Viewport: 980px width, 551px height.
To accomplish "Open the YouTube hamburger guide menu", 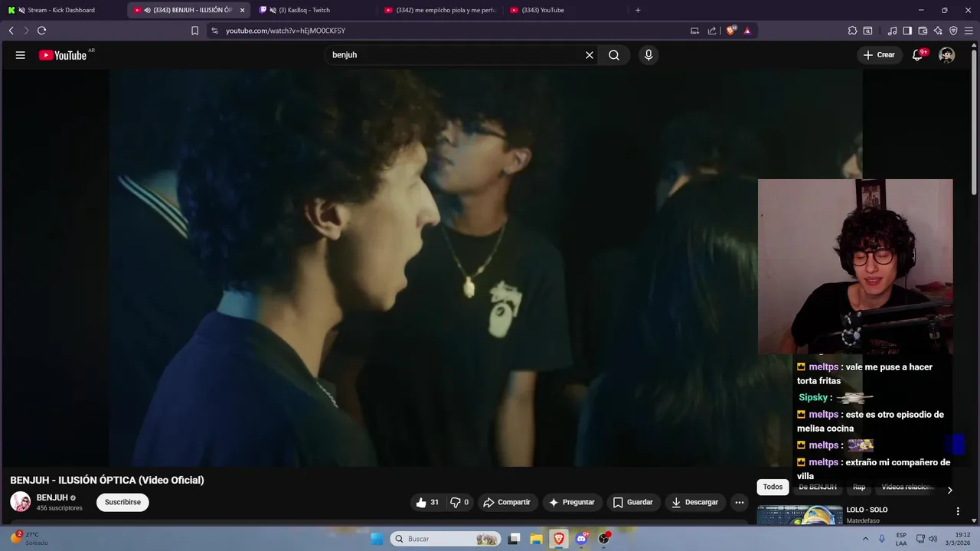I will click(21, 55).
